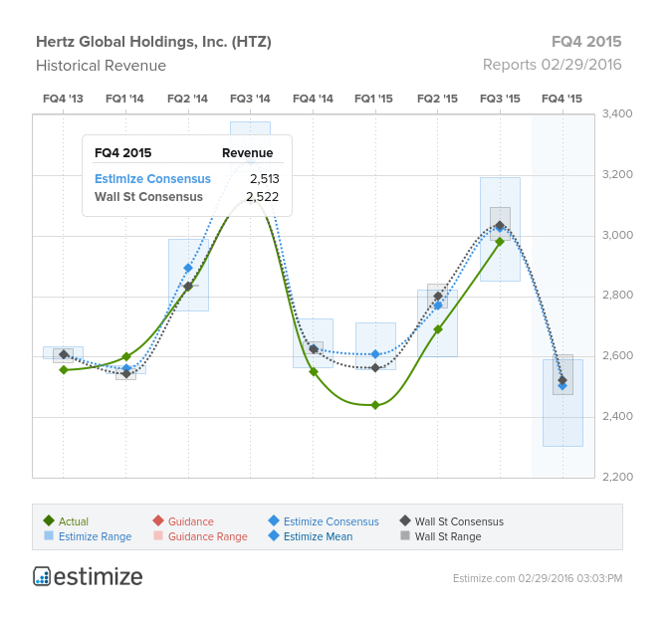Click the FQ4 '13 green Actual data point

click(64, 370)
